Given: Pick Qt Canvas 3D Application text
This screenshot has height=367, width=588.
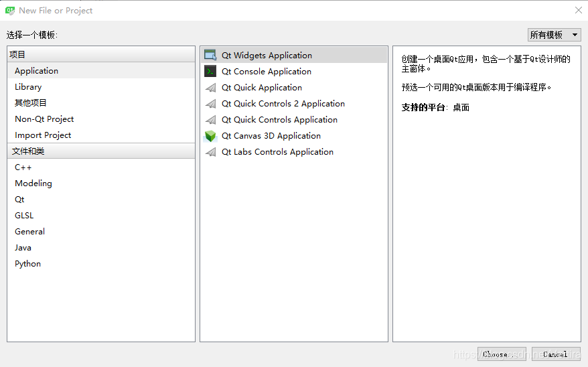Looking at the screenshot, I should pos(271,136).
